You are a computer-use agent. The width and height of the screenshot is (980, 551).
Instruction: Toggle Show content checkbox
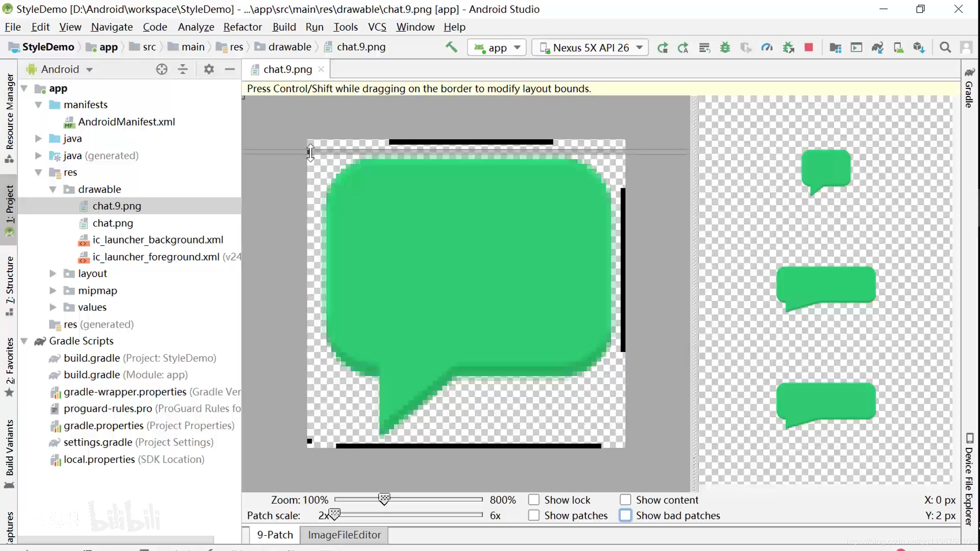[624, 499]
